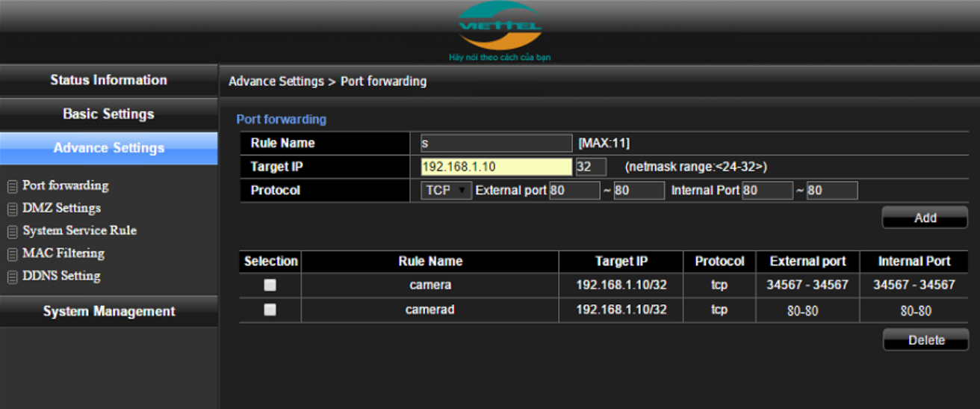Tick the checkbox for the camerad rule

coord(270,310)
